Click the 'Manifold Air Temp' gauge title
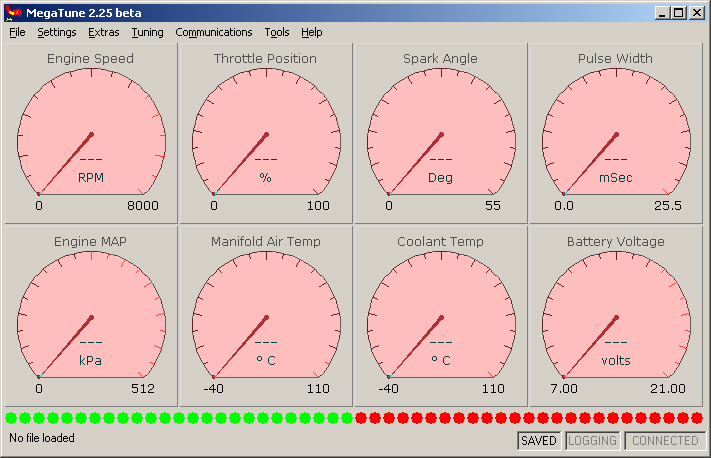 (x=266, y=242)
